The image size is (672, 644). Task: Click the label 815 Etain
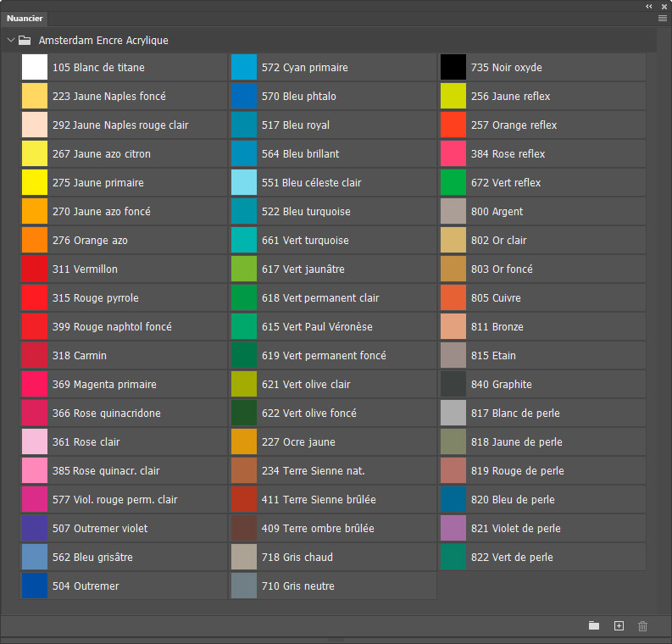point(493,356)
